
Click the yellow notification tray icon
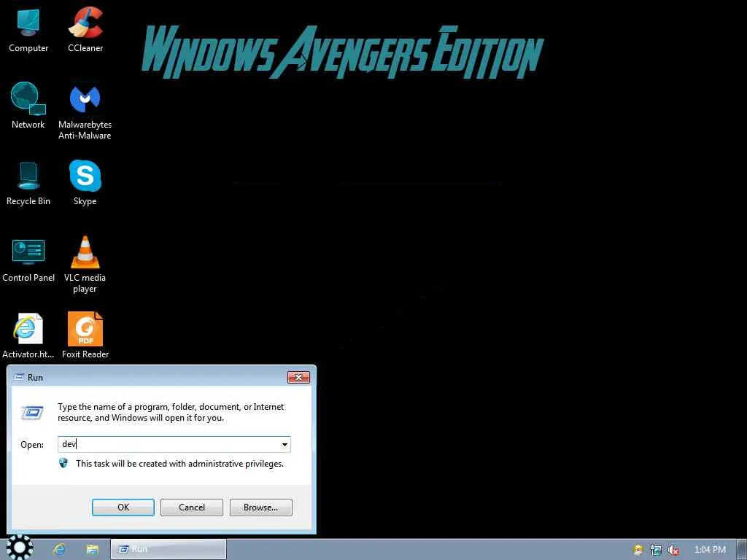tap(638, 550)
